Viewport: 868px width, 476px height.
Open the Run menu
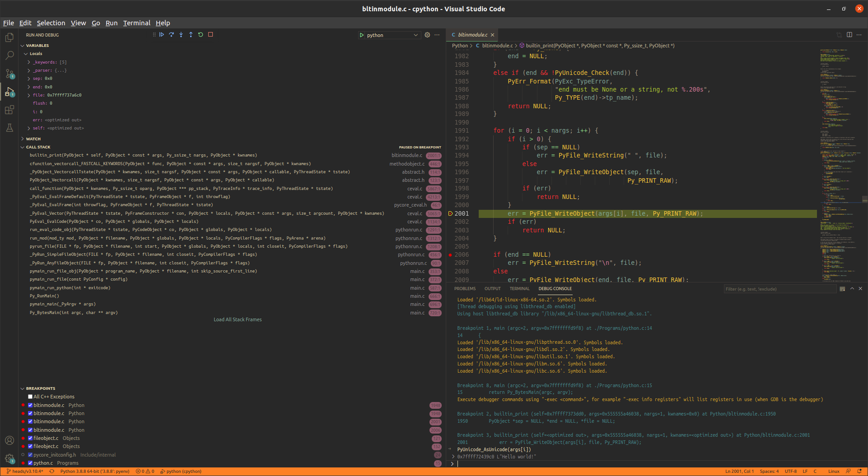coord(112,23)
